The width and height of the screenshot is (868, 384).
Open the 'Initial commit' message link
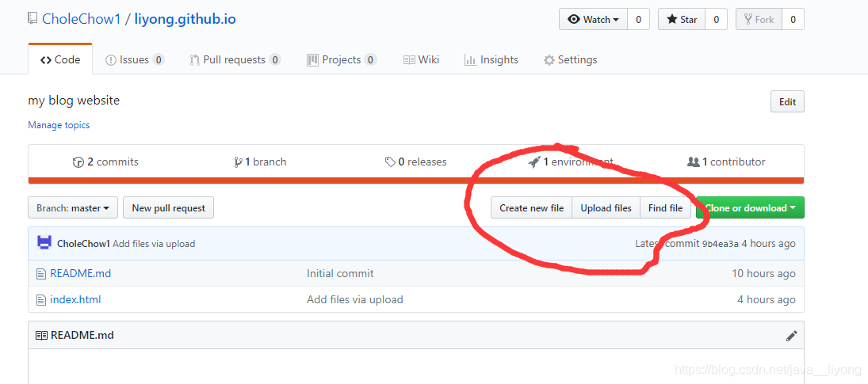pyautogui.click(x=340, y=273)
